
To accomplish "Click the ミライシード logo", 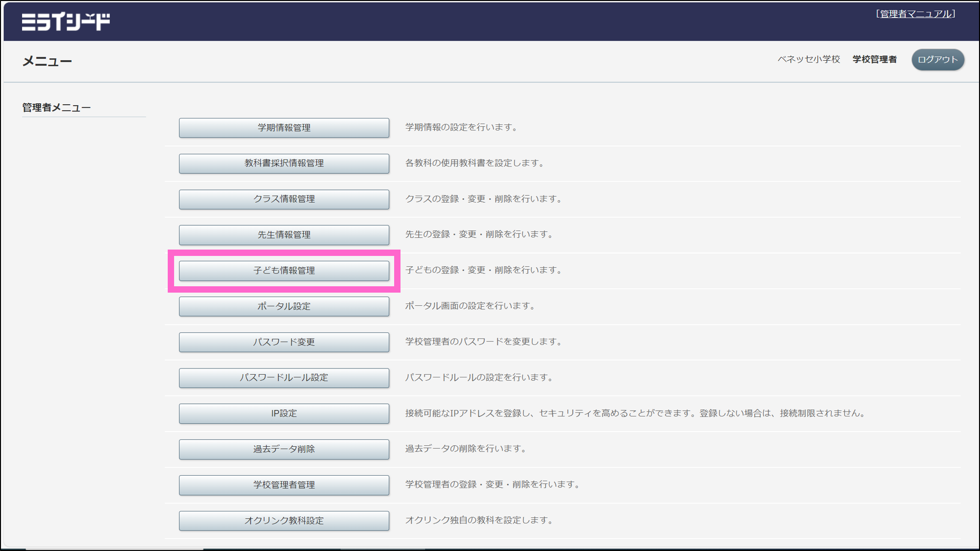I will coord(66,22).
